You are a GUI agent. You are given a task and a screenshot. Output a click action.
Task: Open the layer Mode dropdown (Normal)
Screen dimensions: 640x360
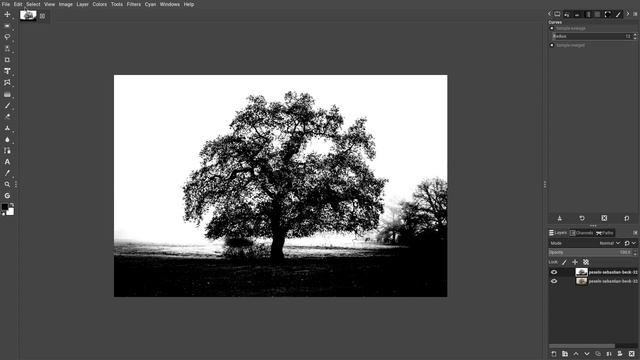tap(609, 243)
